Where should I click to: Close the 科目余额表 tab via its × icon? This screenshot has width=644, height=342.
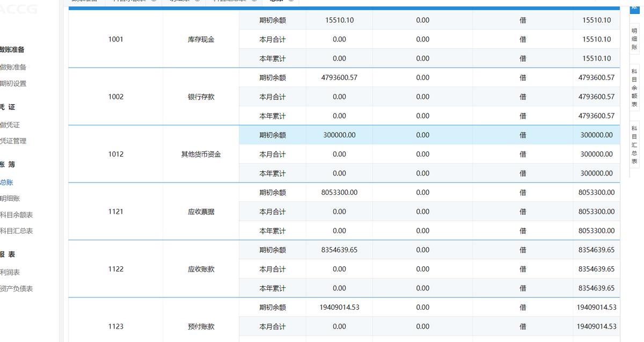[x=156, y=2]
